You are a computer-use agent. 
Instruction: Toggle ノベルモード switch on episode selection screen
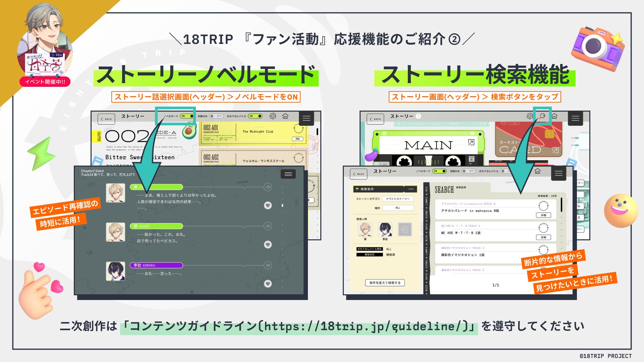[187, 116]
